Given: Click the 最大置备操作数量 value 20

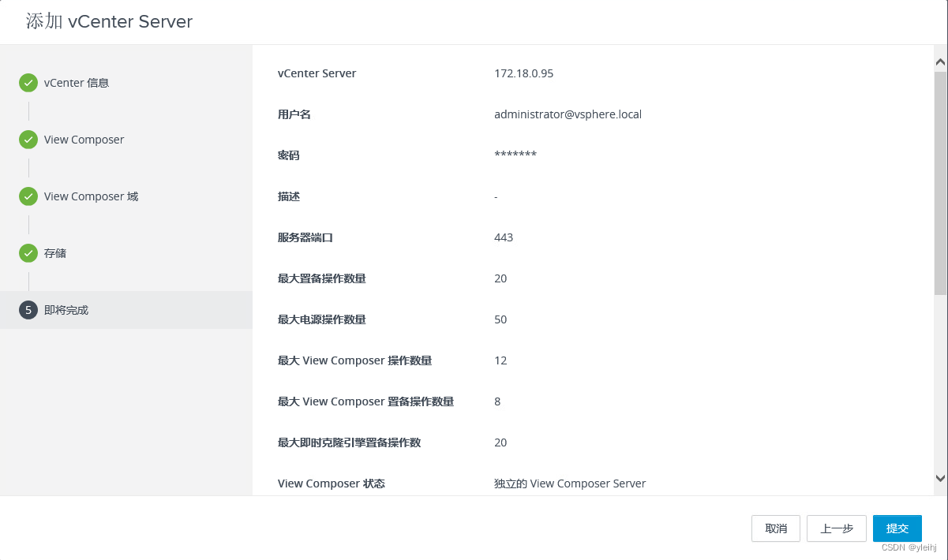Looking at the screenshot, I should 500,278.
